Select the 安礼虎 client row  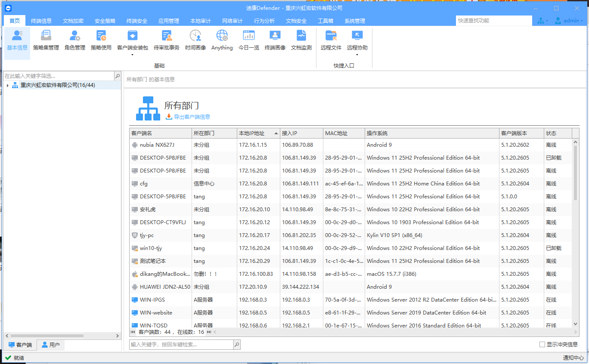tap(351, 210)
